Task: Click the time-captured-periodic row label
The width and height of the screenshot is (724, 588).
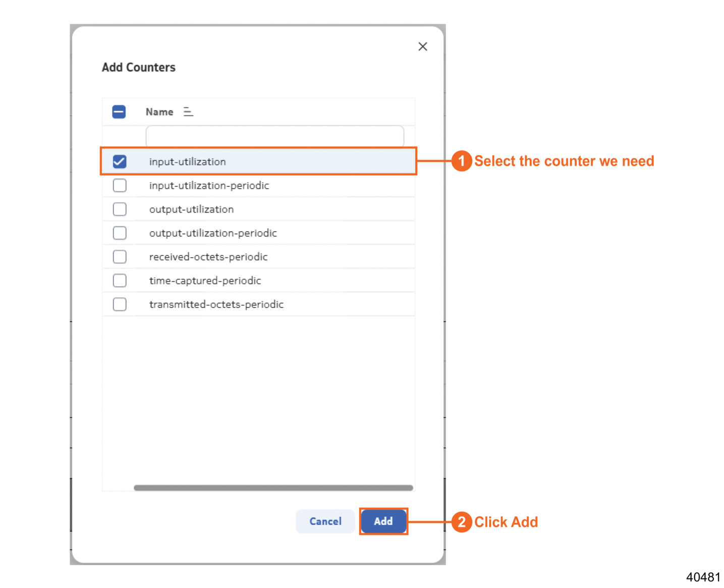Action: [x=205, y=280]
